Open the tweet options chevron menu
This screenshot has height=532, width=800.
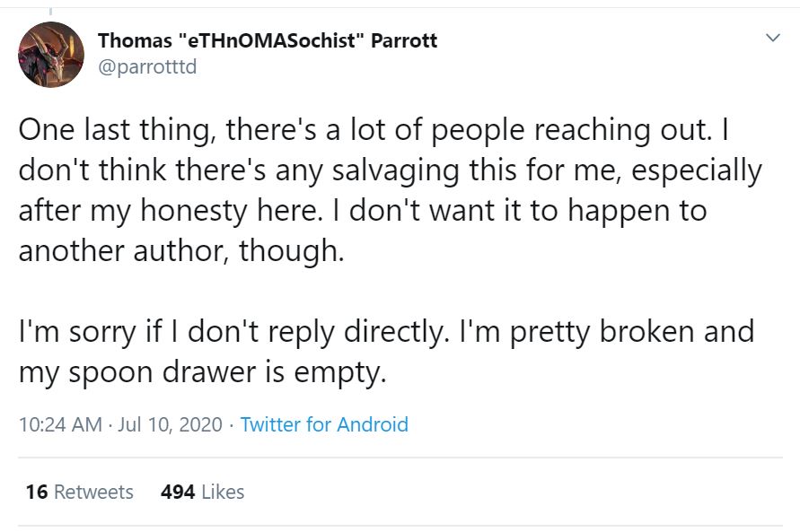[x=771, y=38]
